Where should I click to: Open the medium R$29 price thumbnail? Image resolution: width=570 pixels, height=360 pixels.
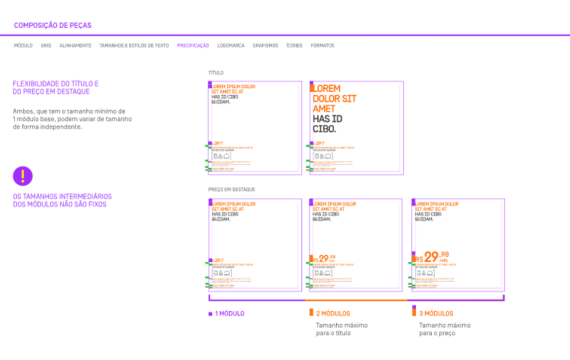[x=356, y=245]
